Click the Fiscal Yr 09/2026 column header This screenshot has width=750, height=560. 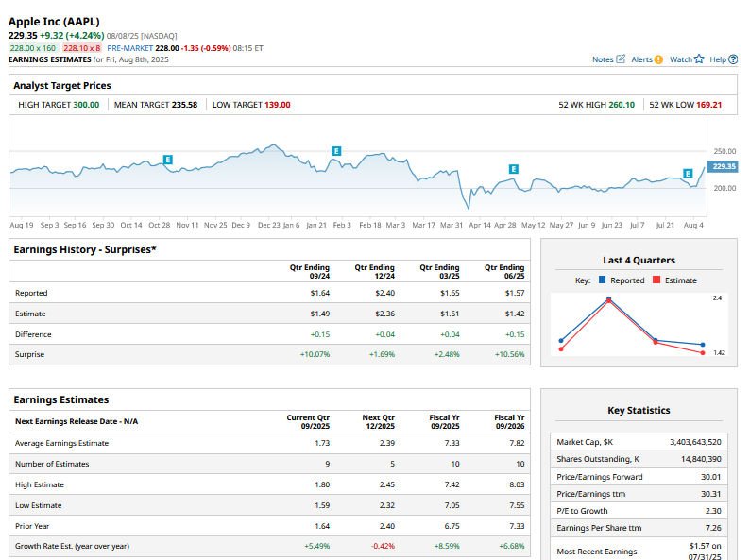[509, 422]
